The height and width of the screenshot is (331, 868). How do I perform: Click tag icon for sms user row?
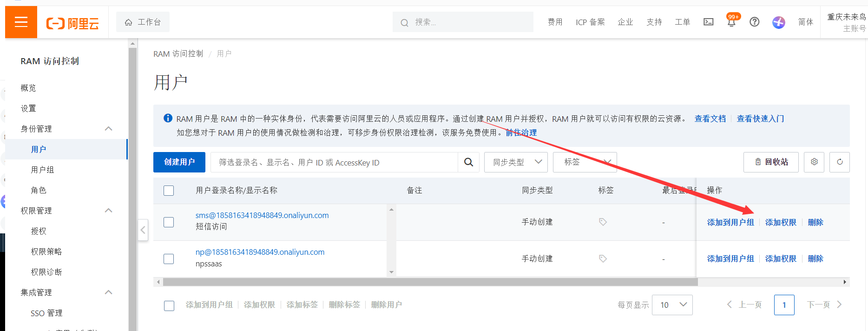click(x=603, y=222)
